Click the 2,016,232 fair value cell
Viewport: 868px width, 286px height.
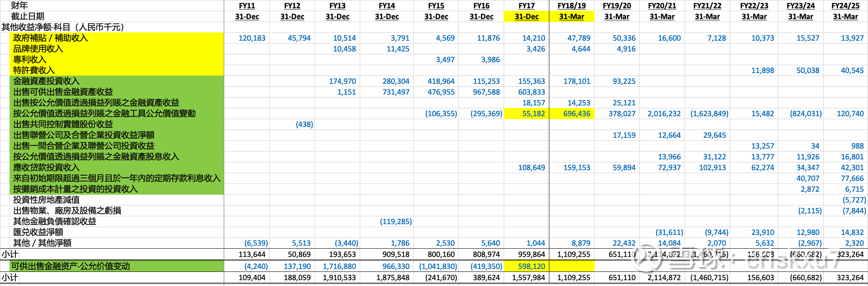click(x=664, y=114)
